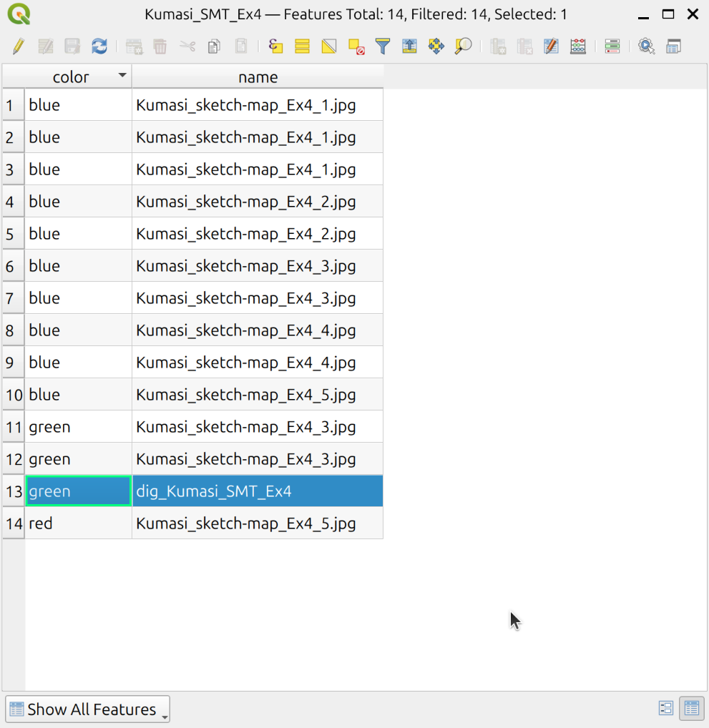Switch to table view

click(691, 709)
